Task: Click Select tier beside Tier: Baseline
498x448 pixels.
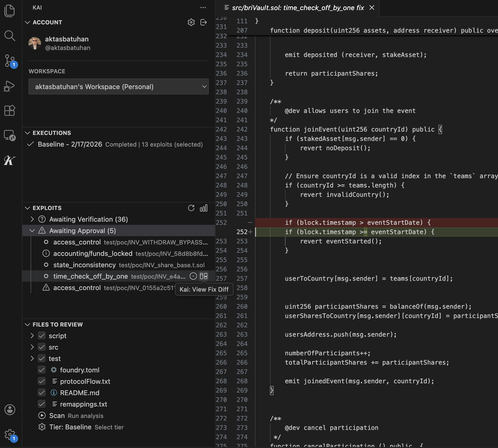Action: 109,427
